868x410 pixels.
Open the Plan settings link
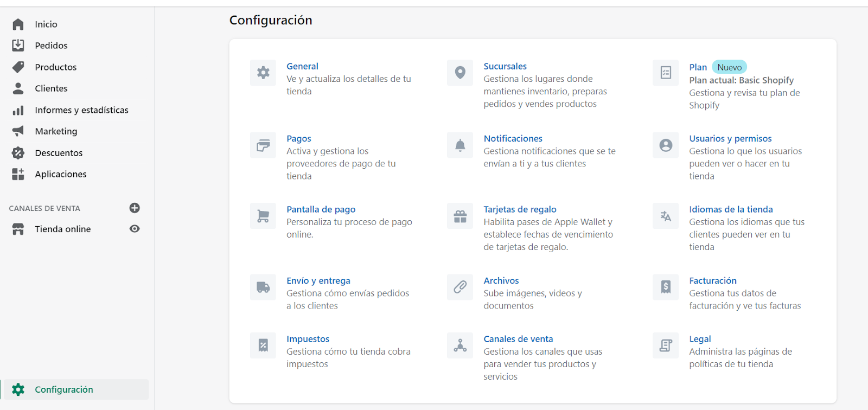698,67
